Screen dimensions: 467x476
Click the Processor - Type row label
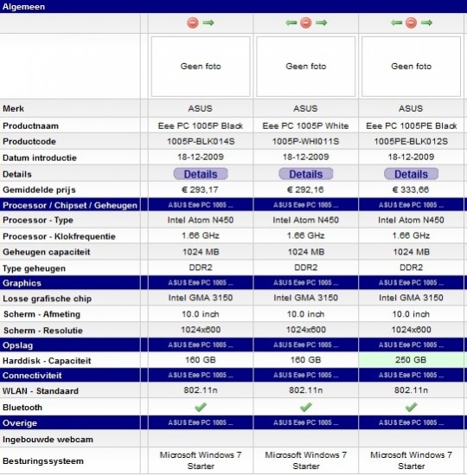click(x=38, y=220)
